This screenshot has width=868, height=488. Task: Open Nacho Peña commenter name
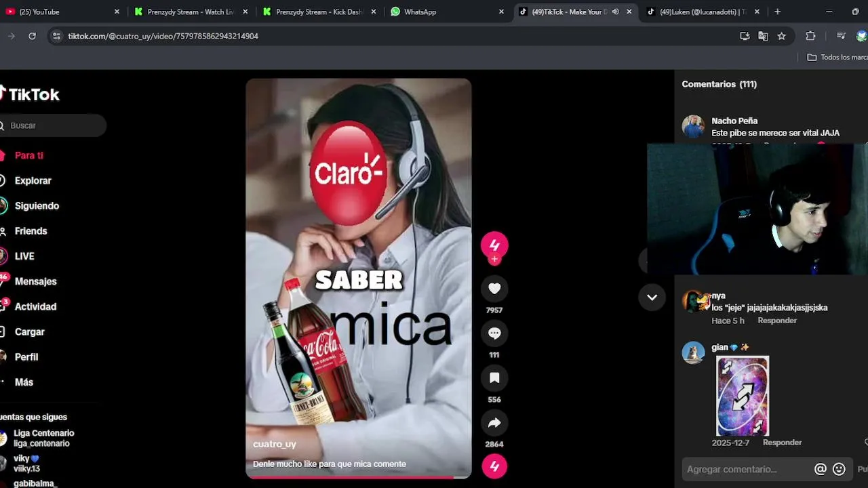pyautogui.click(x=734, y=121)
